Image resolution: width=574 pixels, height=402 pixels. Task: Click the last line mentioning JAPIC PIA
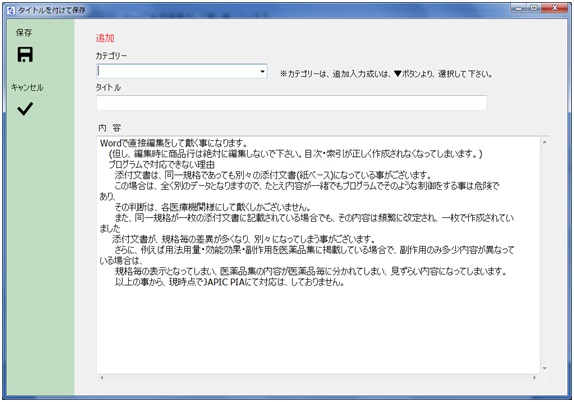pos(230,282)
